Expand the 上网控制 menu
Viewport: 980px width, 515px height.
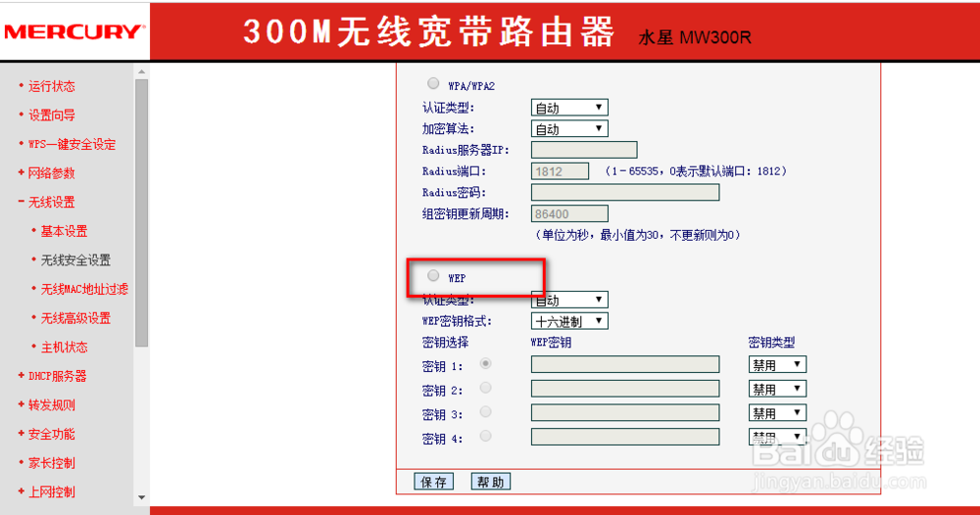[x=51, y=492]
